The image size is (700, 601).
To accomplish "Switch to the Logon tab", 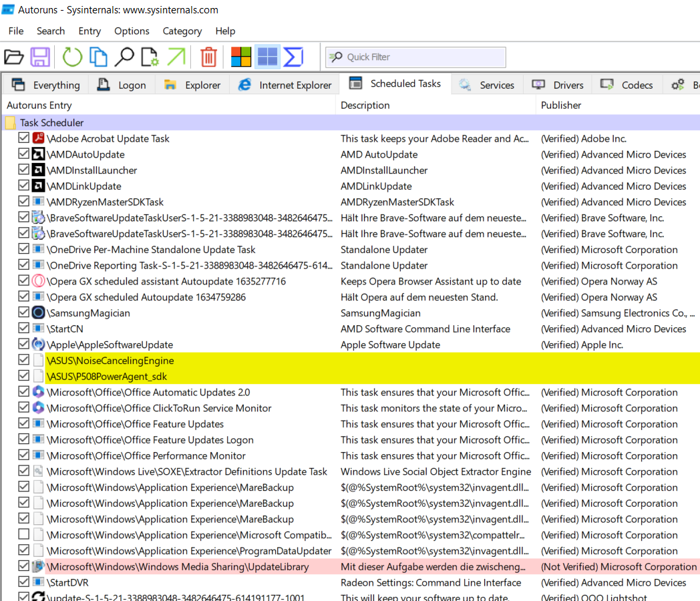I will click(x=122, y=85).
